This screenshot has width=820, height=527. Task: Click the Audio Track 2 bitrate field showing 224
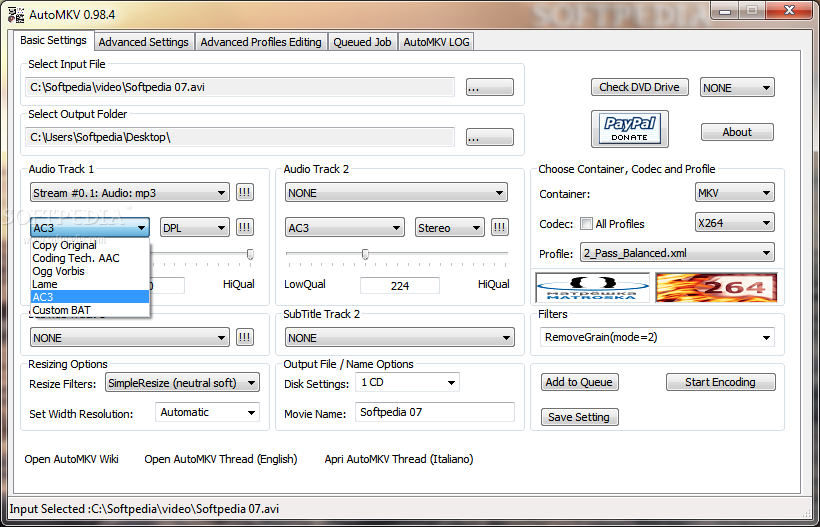pyautogui.click(x=400, y=286)
